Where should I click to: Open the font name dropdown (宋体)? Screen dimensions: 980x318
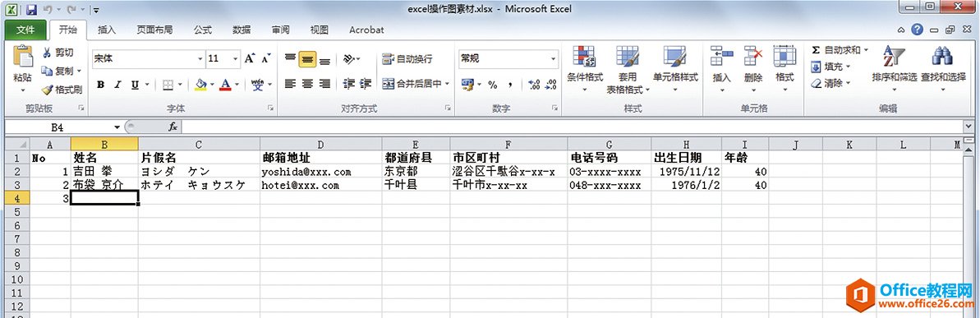(200, 58)
